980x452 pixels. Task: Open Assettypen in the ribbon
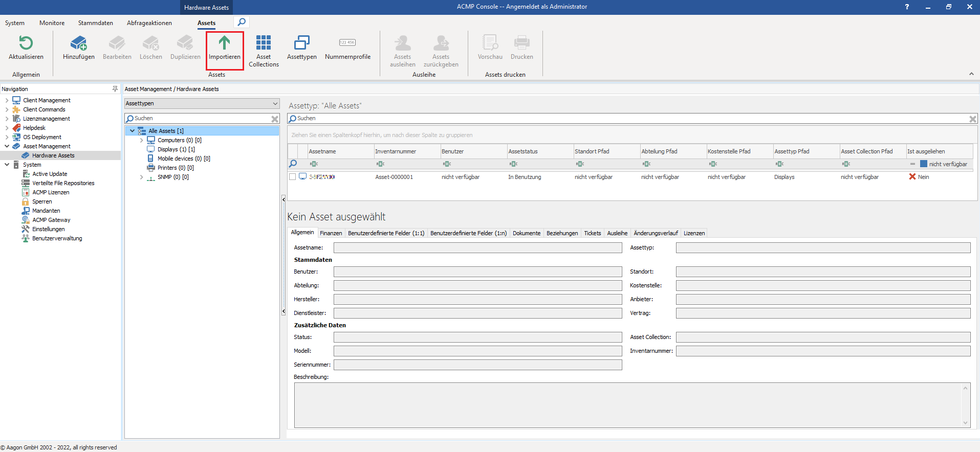tap(302, 48)
